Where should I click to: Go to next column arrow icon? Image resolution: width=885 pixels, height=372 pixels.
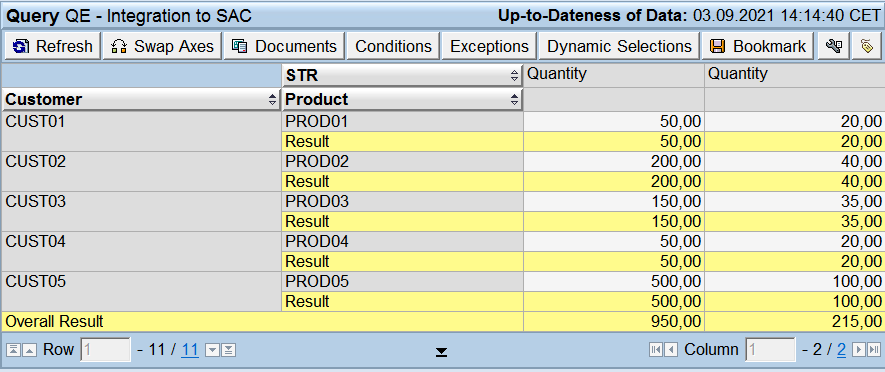(x=858, y=350)
